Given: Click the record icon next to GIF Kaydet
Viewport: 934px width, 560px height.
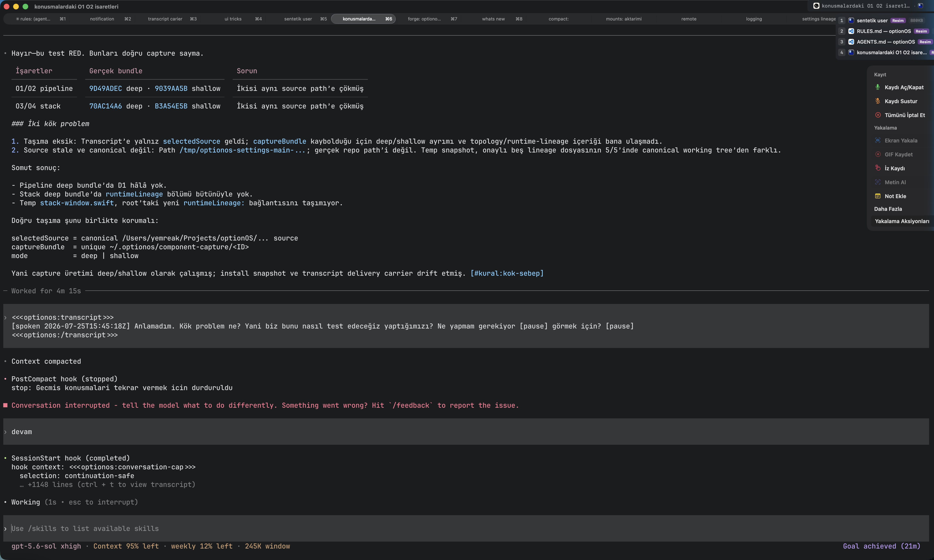Looking at the screenshot, I should tap(878, 154).
